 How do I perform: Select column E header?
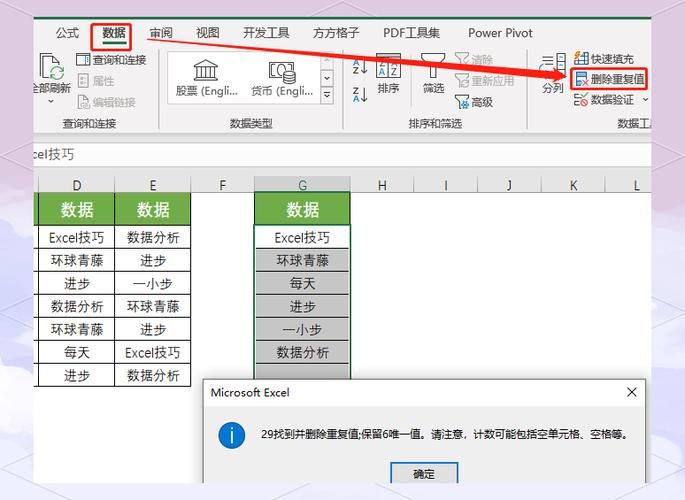(x=152, y=185)
